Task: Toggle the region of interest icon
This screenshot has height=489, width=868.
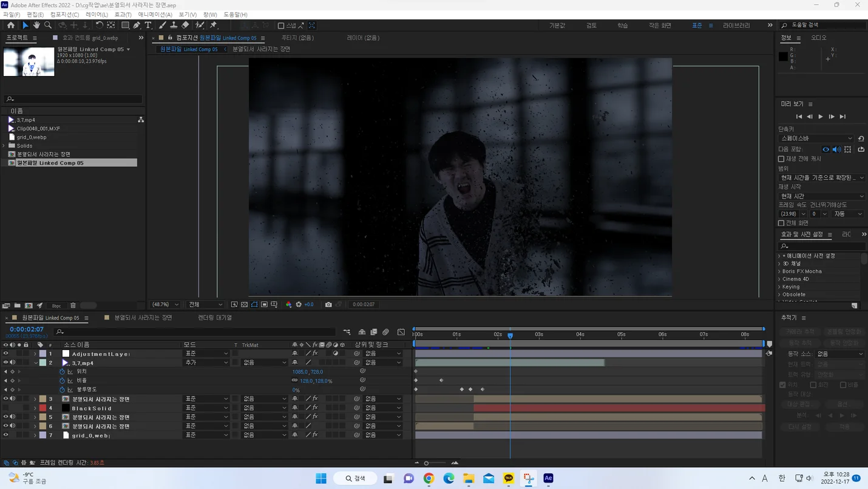Action: pyautogui.click(x=264, y=304)
